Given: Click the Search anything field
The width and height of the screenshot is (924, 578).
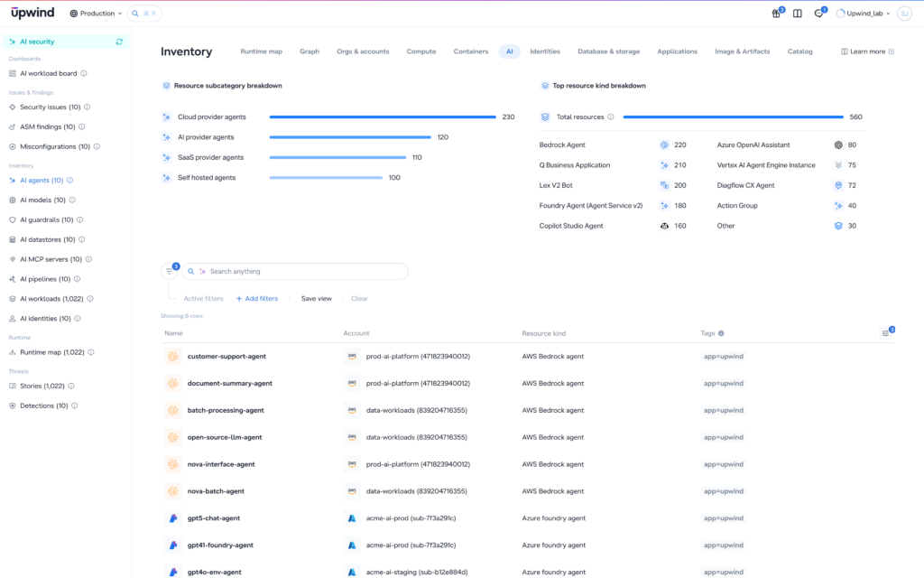Looking at the screenshot, I should point(295,271).
